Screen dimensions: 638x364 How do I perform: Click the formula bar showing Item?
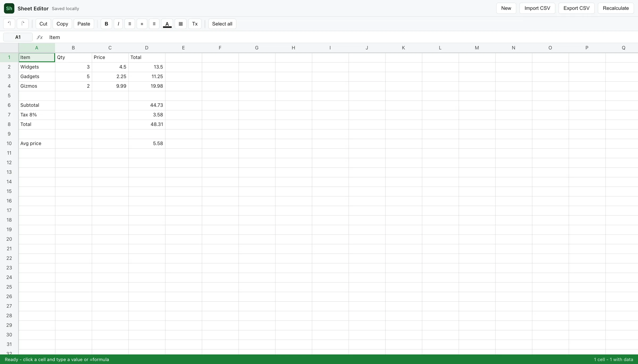(342, 37)
